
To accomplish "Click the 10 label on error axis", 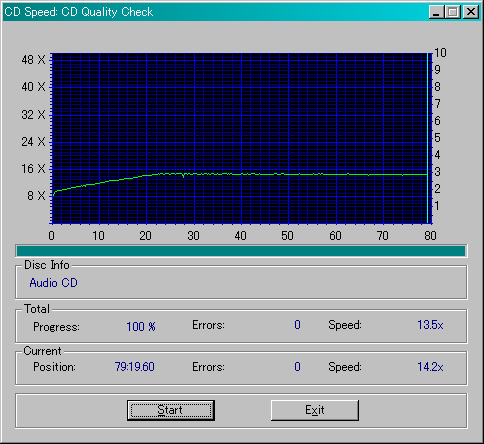I will pyautogui.click(x=440, y=53).
